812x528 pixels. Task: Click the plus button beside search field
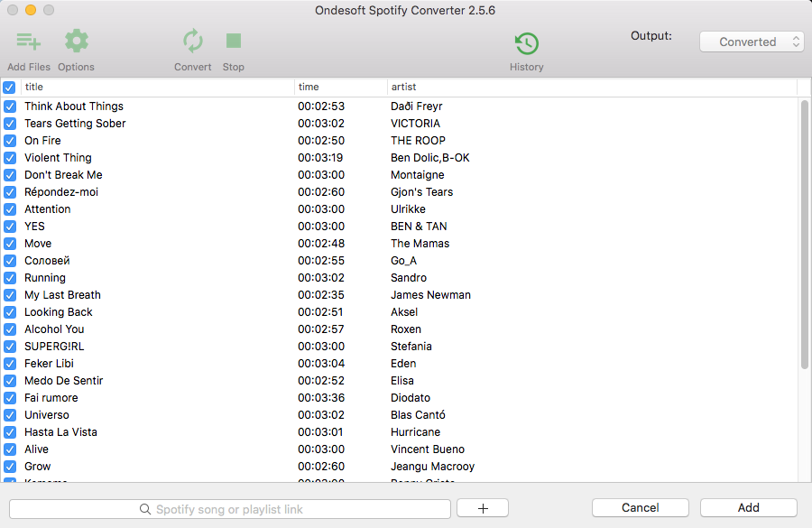pyautogui.click(x=483, y=508)
